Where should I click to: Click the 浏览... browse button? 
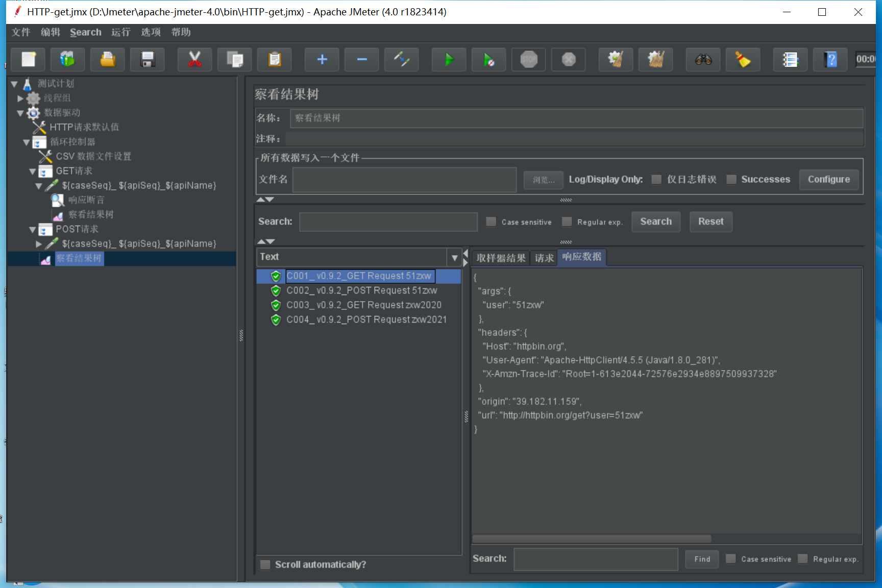pos(544,180)
